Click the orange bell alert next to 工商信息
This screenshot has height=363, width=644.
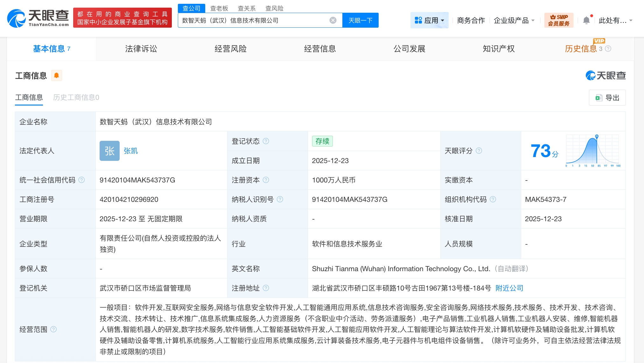click(x=57, y=75)
